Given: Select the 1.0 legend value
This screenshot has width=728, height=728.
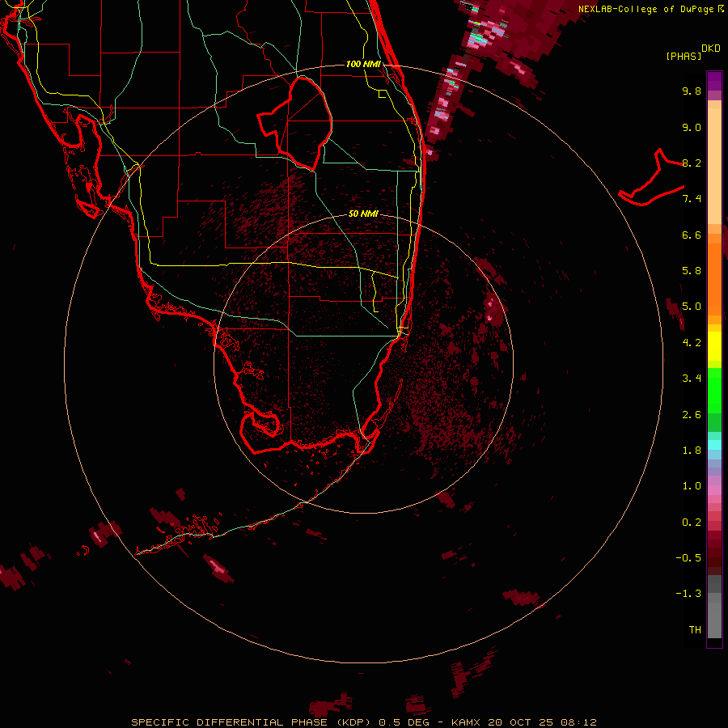Looking at the screenshot, I should pyautogui.click(x=692, y=487).
